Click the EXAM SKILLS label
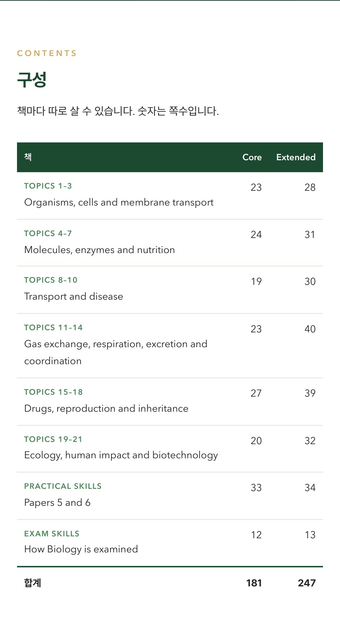The image size is (340, 644). click(x=52, y=534)
